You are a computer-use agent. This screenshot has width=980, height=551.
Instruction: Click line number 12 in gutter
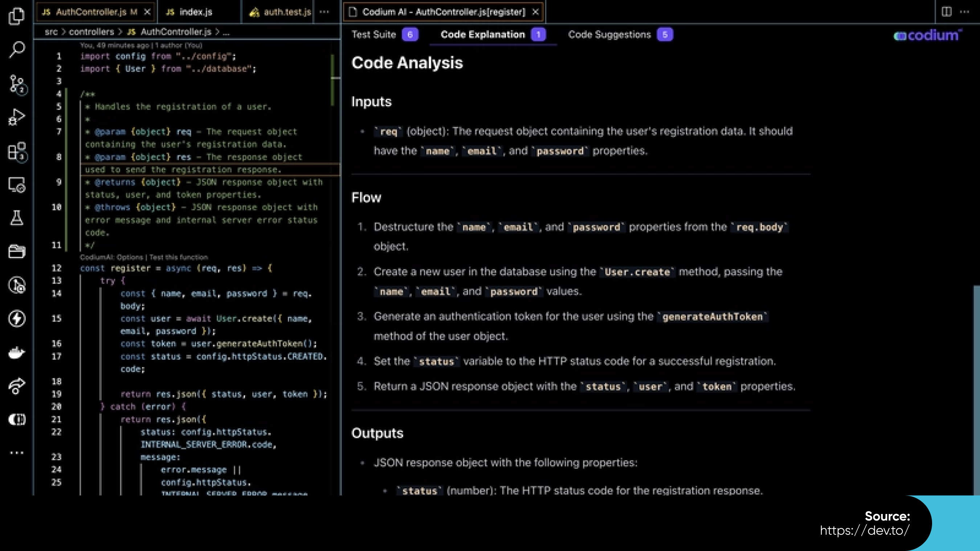pyautogui.click(x=56, y=268)
